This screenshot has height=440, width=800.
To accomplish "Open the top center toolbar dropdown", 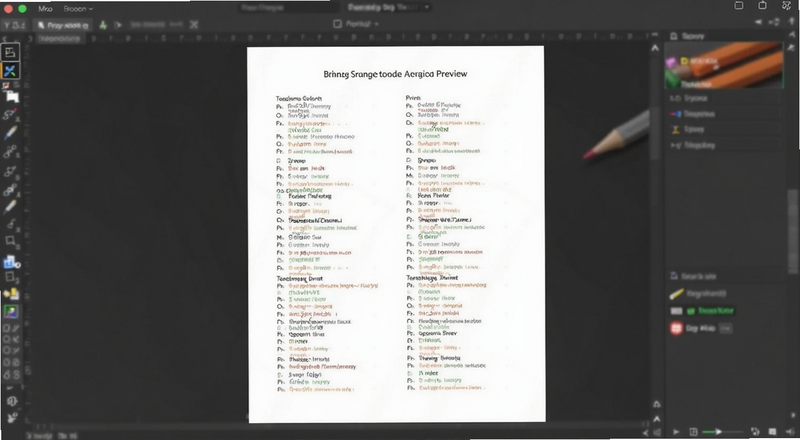I will (362, 24).
